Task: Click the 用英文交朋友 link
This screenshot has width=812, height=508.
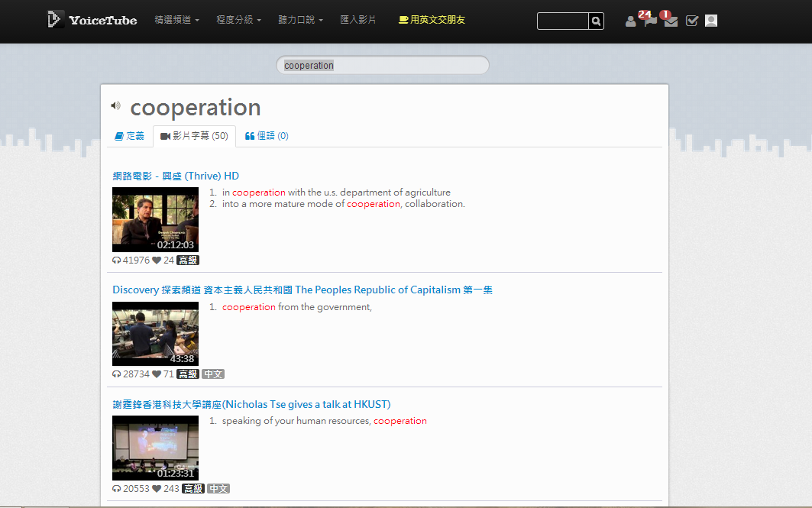Action: coord(432,20)
